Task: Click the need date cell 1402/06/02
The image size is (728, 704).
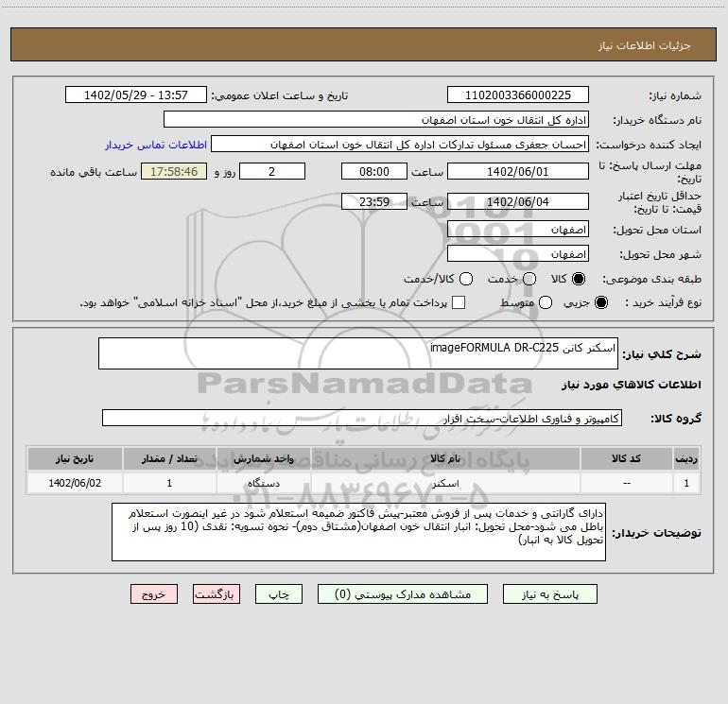Action: (75, 483)
